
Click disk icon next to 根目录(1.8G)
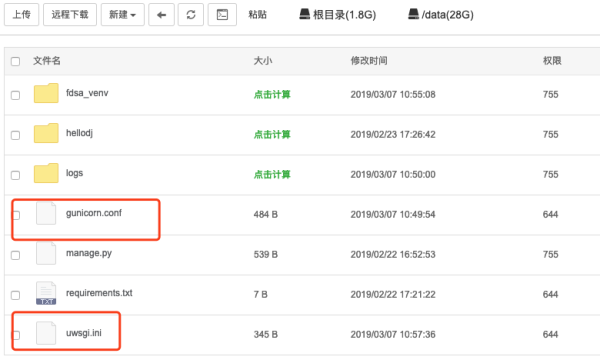305,15
